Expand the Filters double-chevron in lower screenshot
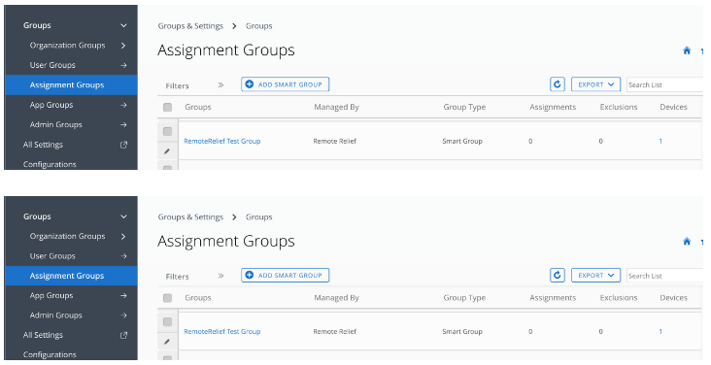Image resolution: width=711 pixels, height=365 pixels. (x=221, y=276)
